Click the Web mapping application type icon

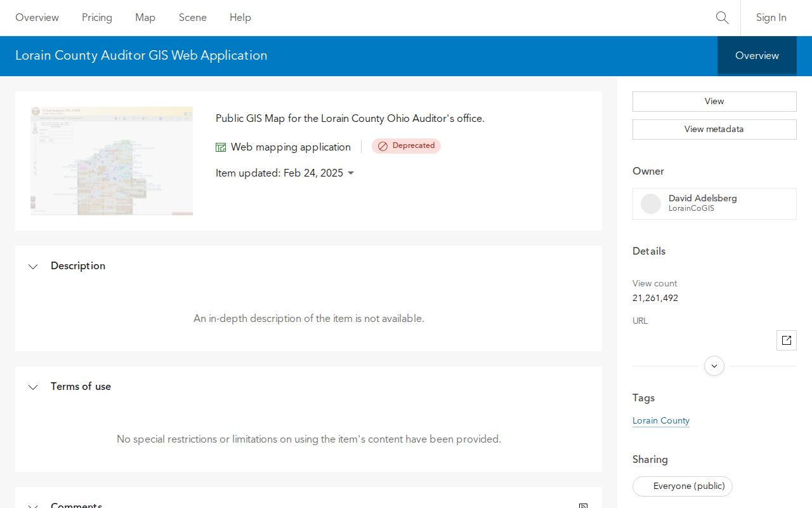click(x=221, y=147)
